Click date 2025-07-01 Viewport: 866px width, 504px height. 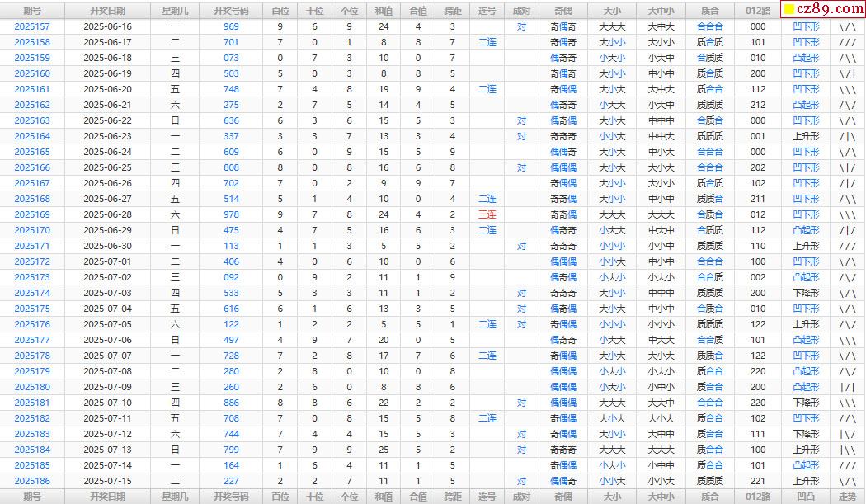(x=107, y=261)
